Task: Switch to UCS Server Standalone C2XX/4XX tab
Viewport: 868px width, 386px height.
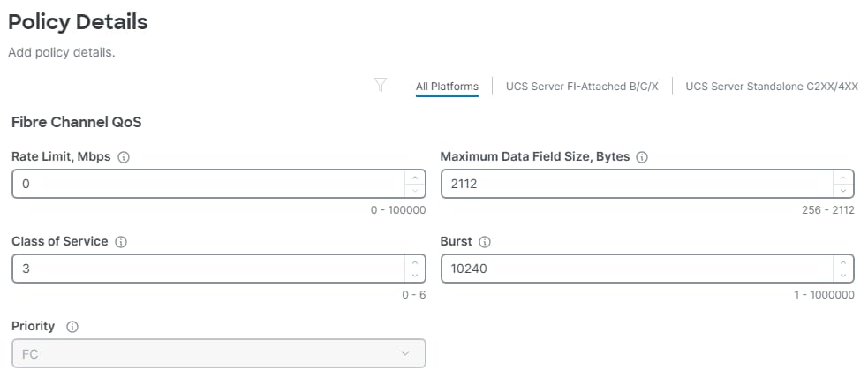Action: (772, 87)
